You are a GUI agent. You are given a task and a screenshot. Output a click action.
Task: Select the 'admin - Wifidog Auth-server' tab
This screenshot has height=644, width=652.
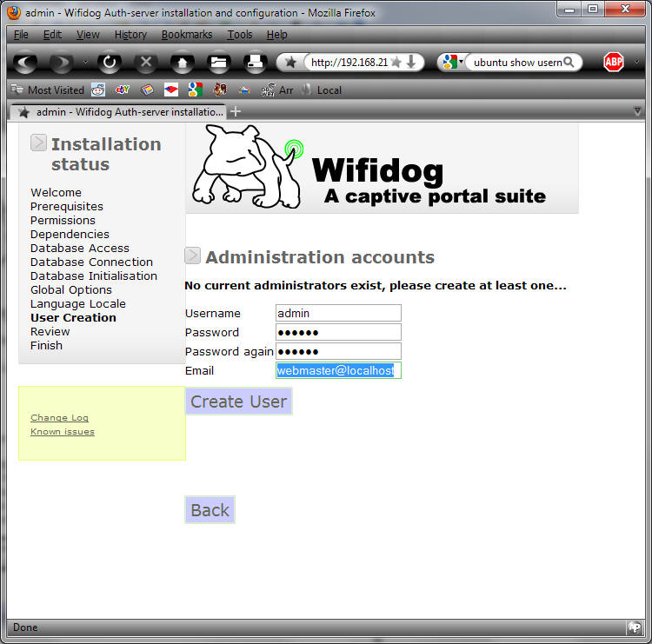[x=118, y=112]
